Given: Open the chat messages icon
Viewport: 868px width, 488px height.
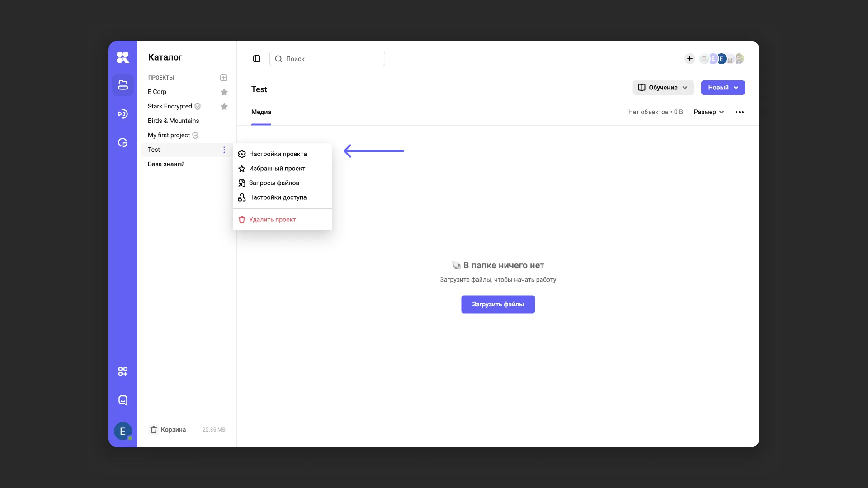Looking at the screenshot, I should [x=123, y=400].
